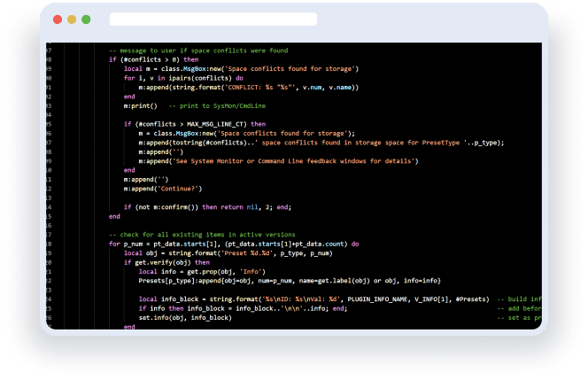The image size is (588, 380).
Task: Click the green maximize window dot
Action: pos(86,19)
